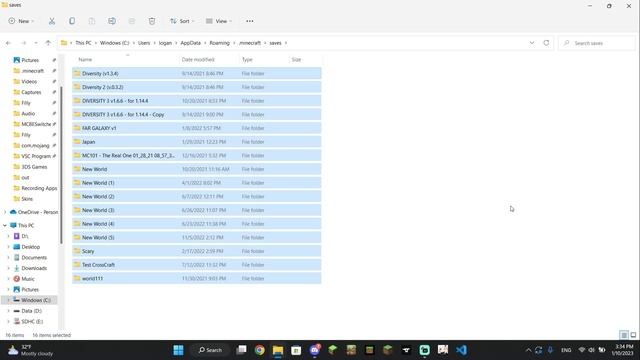Click the Search saves input field

point(597,43)
